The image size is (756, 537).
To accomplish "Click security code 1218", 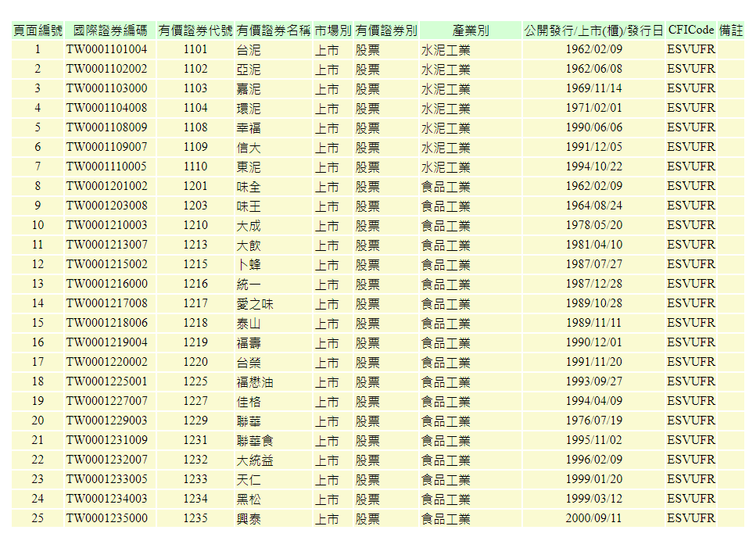I will pyautogui.click(x=195, y=323).
